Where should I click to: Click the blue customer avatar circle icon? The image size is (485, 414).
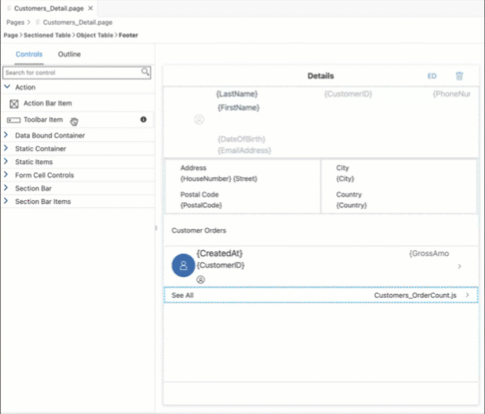183,265
